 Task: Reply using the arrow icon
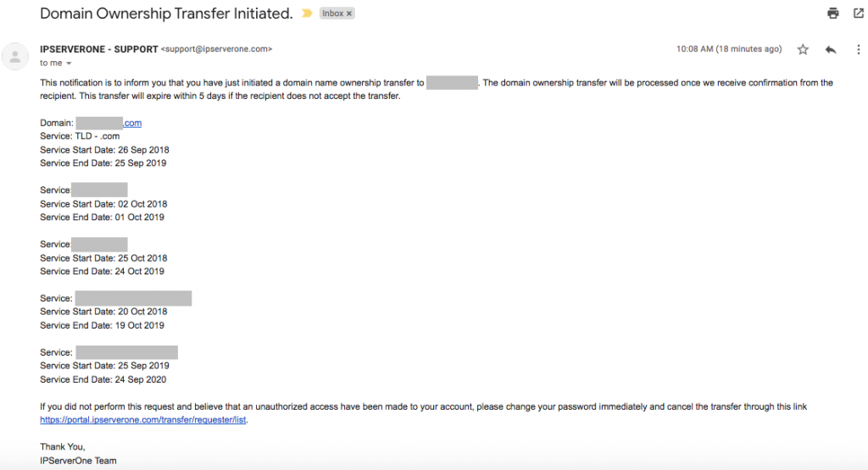[x=831, y=50]
